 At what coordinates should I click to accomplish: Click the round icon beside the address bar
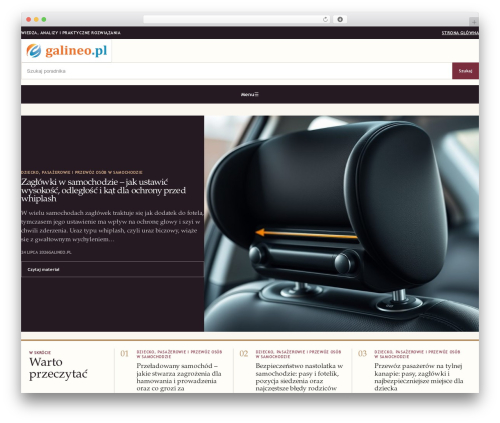click(340, 19)
